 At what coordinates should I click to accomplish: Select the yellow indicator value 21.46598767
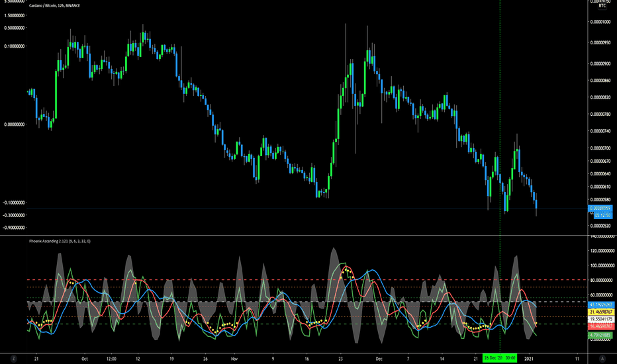(x=601, y=312)
